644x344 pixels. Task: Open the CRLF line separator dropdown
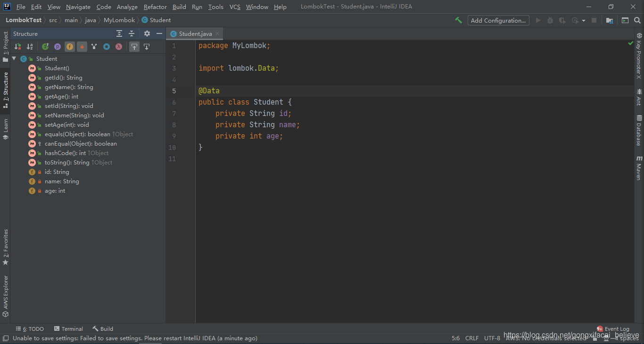pos(471,338)
